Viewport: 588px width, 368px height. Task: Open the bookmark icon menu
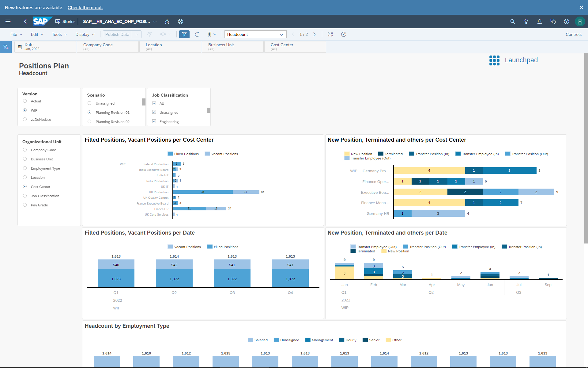click(209, 34)
